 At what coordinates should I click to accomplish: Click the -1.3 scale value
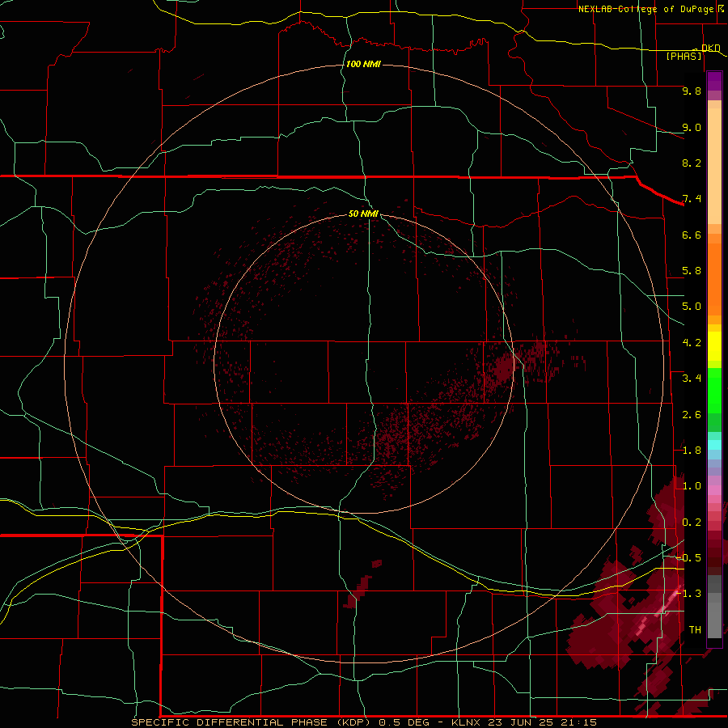point(688,594)
